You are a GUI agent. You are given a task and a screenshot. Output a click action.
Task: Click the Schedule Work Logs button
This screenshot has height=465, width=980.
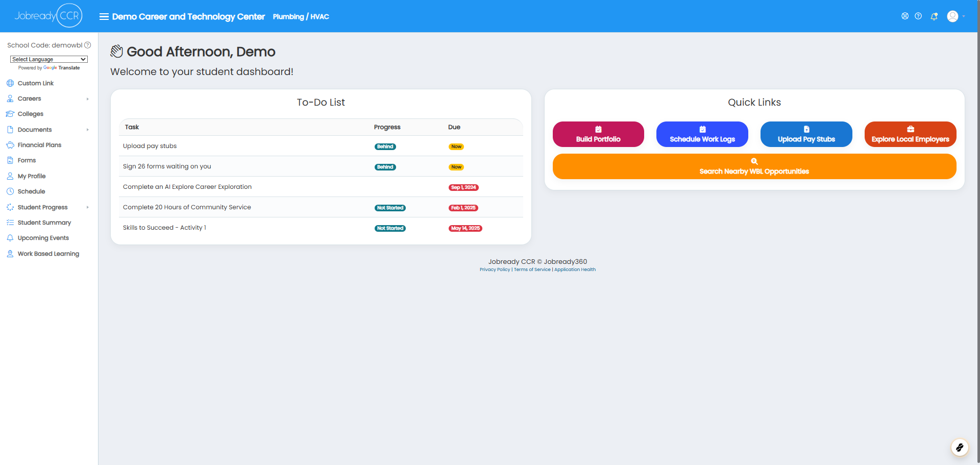(x=702, y=134)
